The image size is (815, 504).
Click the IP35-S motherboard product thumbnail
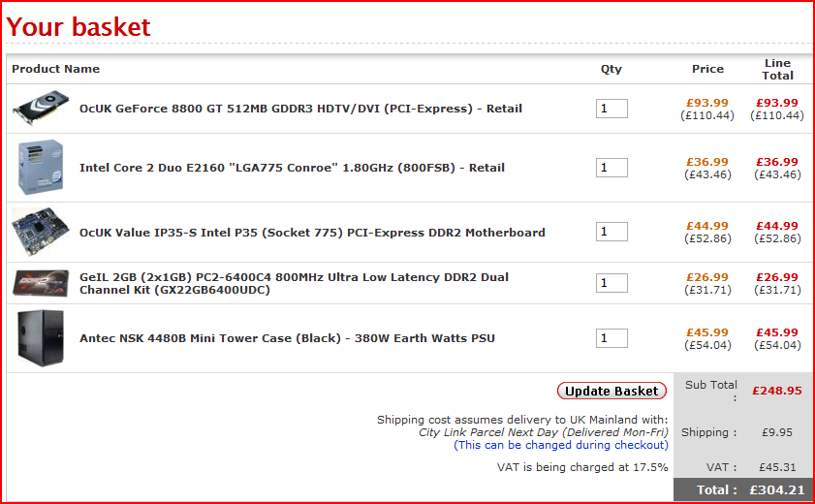coord(41,232)
